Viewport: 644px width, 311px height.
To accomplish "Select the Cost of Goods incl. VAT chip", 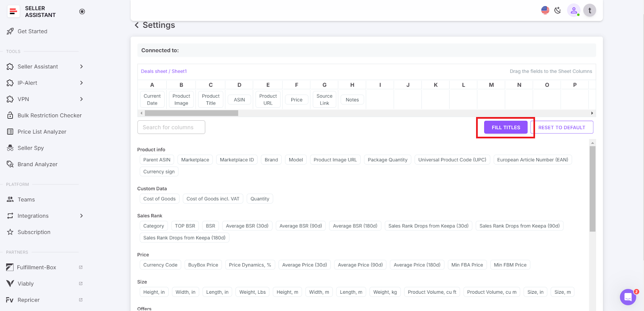I will [x=213, y=199].
